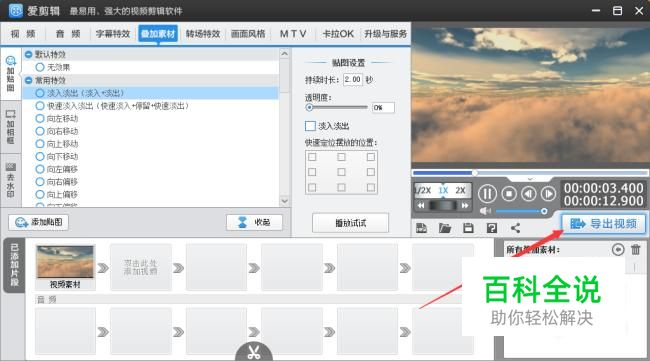
Task: Open the help question mark icon
Action: tap(492, 228)
